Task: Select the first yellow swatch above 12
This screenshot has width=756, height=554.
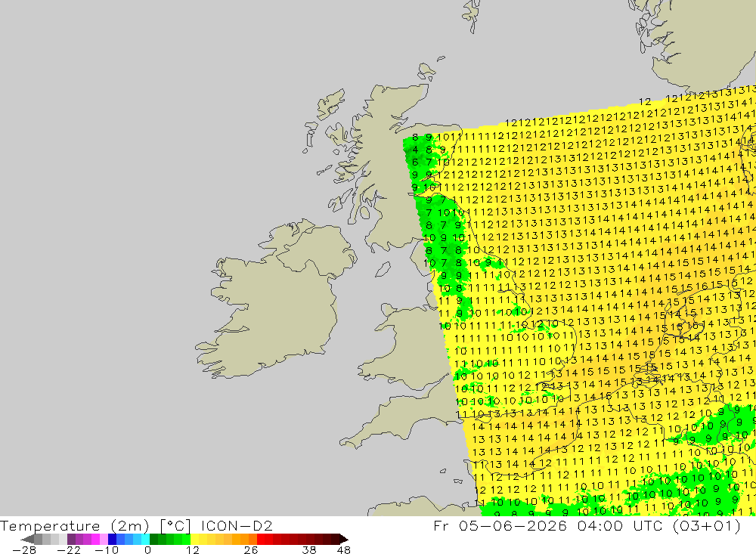Action: [195, 539]
